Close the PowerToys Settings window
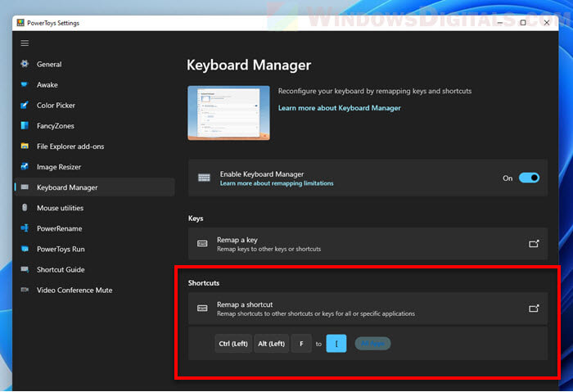Image resolution: width=573 pixels, height=392 pixels. point(546,23)
